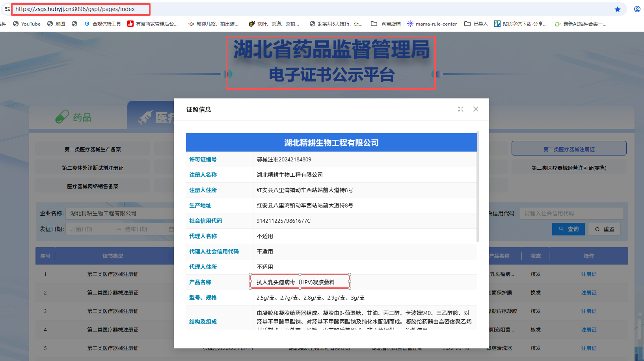644x361 pixels.
Task: Click the 许可证编号 field label
Action: click(x=203, y=159)
